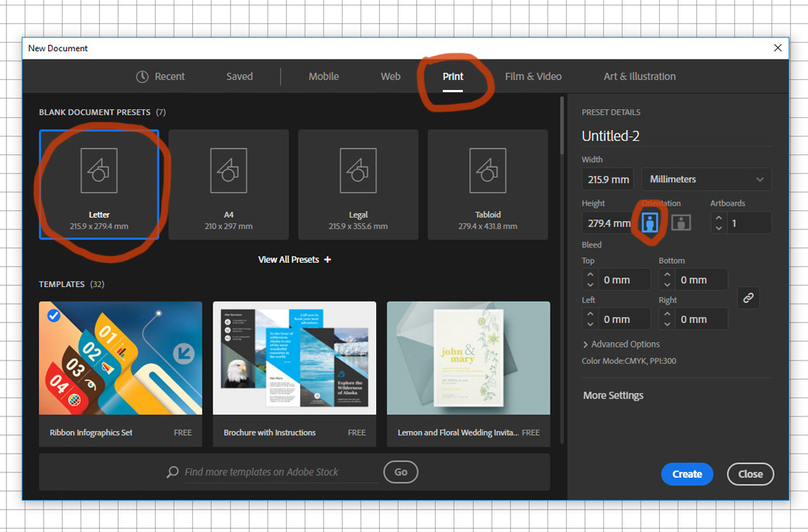Decrease Right bleed value

668,323
